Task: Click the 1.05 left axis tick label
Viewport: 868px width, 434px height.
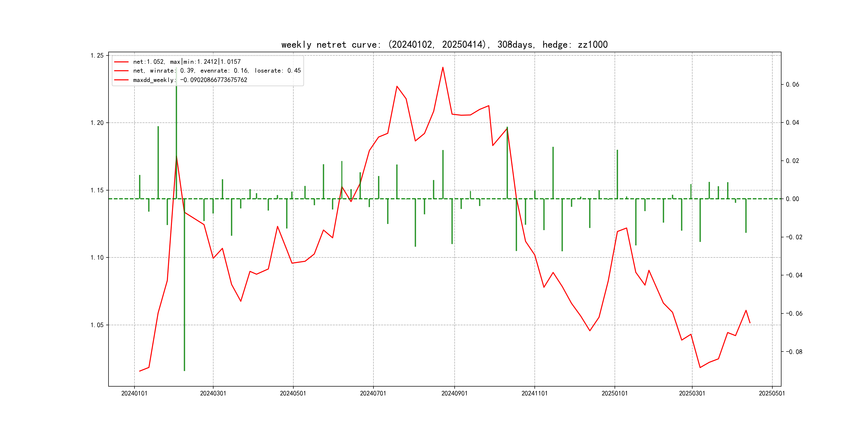Action: (97, 325)
